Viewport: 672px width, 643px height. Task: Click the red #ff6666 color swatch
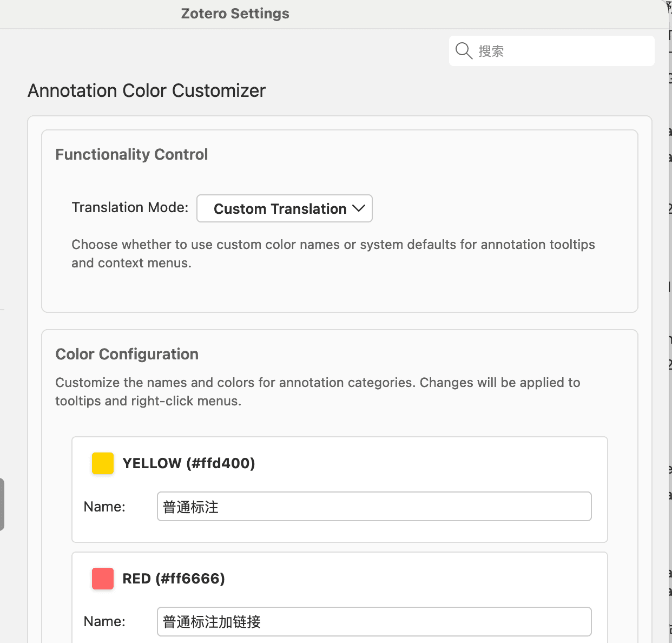tap(103, 579)
